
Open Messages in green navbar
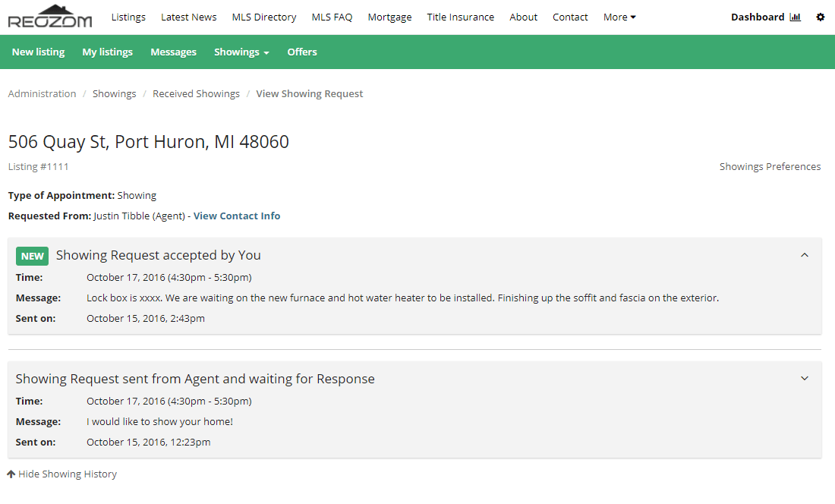(173, 52)
